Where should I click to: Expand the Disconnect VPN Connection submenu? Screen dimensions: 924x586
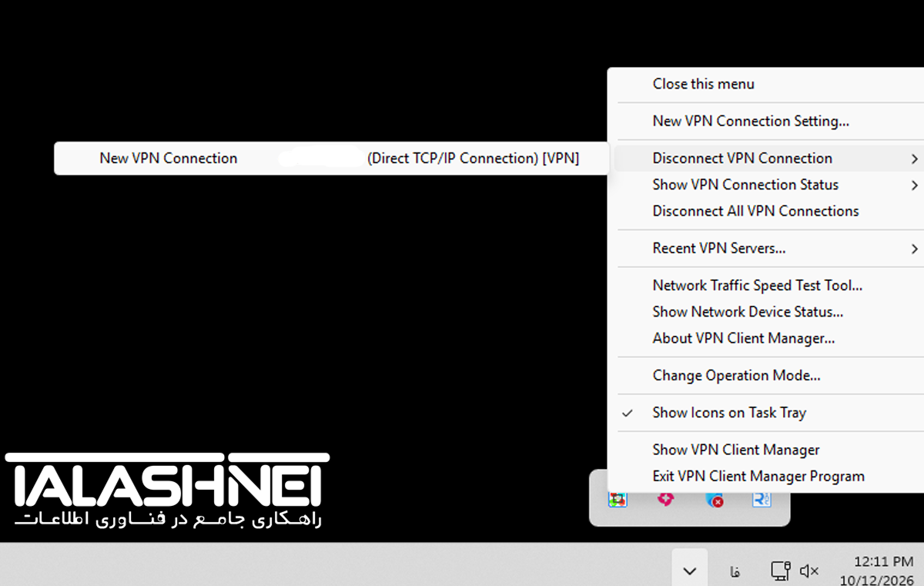pos(768,159)
